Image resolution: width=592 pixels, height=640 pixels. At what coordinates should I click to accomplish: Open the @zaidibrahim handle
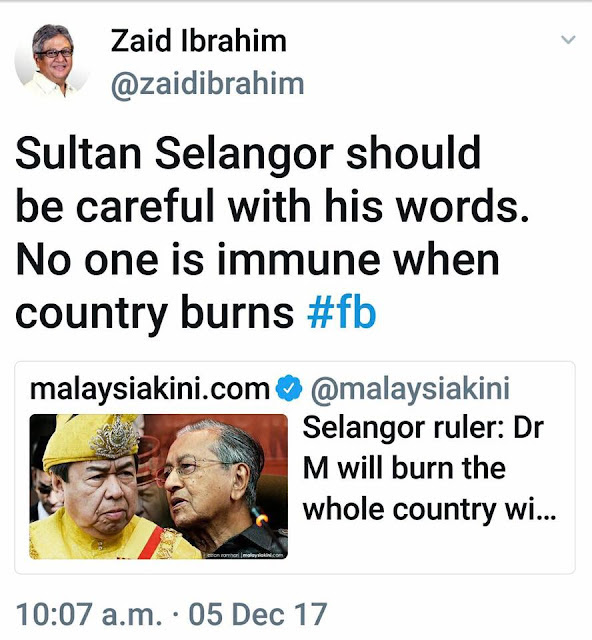[x=207, y=84]
